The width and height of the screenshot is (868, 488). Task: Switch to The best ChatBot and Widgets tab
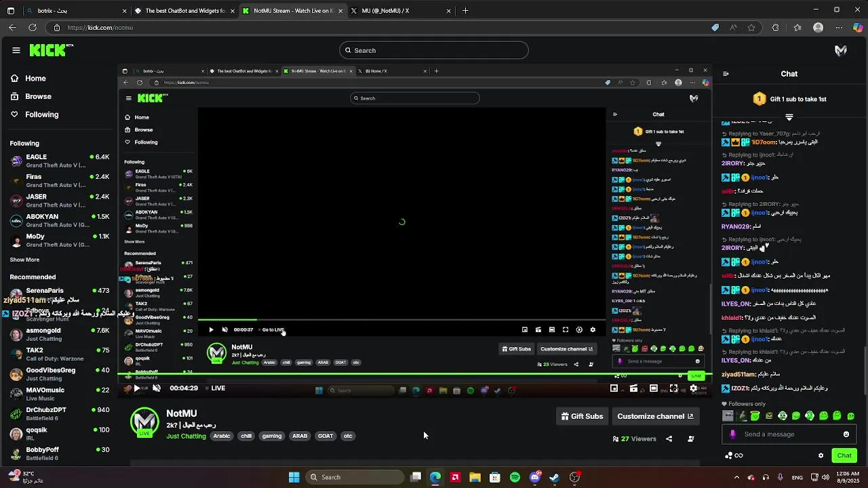click(x=184, y=11)
